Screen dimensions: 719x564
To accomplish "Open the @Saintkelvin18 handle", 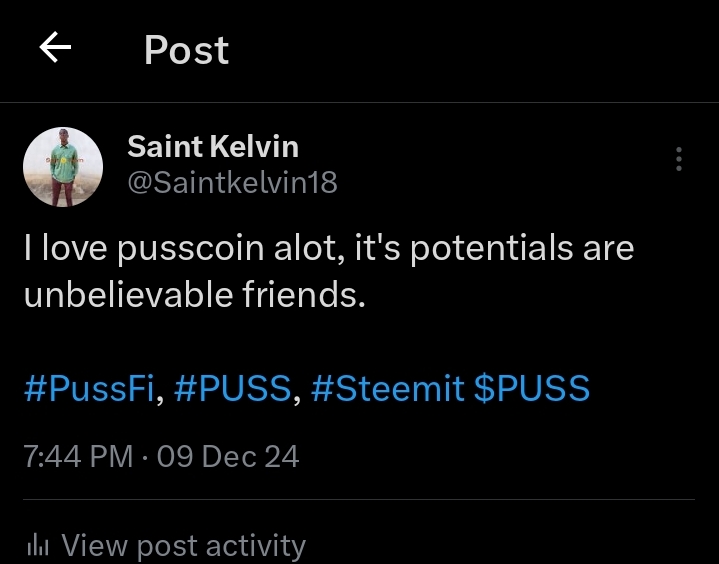I will [x=232, y=182].
